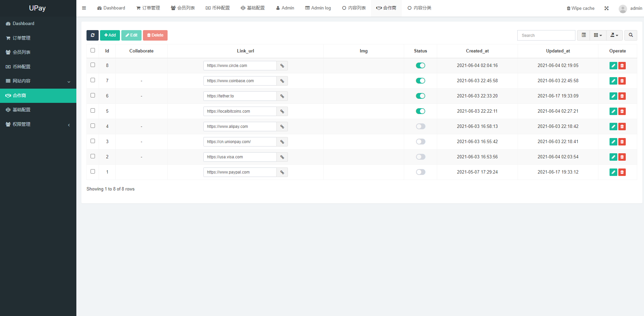The height and width of the screenshot is (316, 644).
Task: Click the fullscreen icon in top bar
Action: click(606, 8)
